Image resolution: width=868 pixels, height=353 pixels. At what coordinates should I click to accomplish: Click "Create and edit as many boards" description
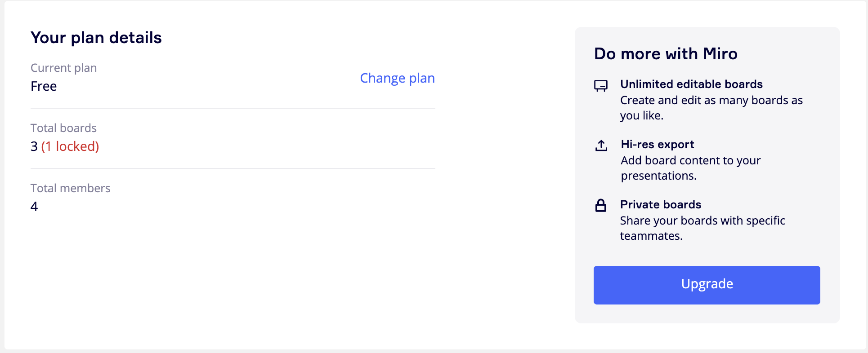point(711,101)
